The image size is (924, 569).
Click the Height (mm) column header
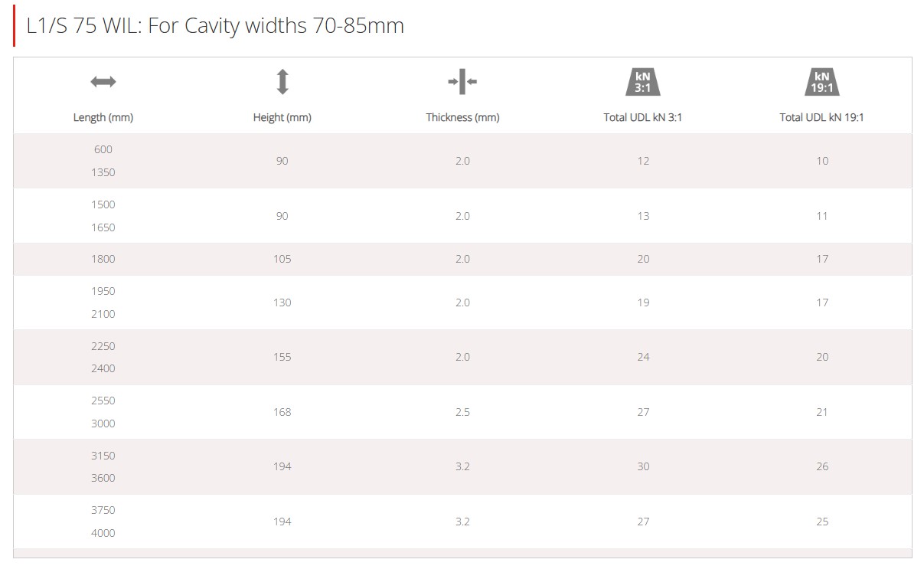coord(282,118)
